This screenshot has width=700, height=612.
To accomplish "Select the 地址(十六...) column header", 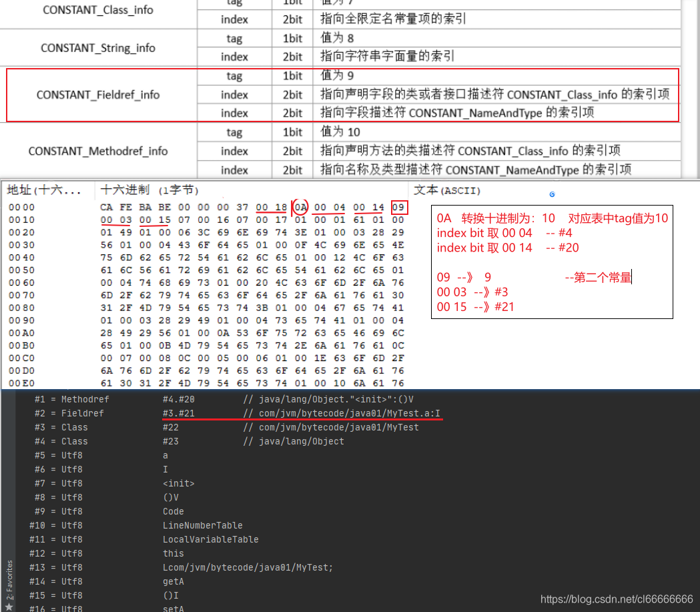I will pyautogui.click(x=44, y=190).
